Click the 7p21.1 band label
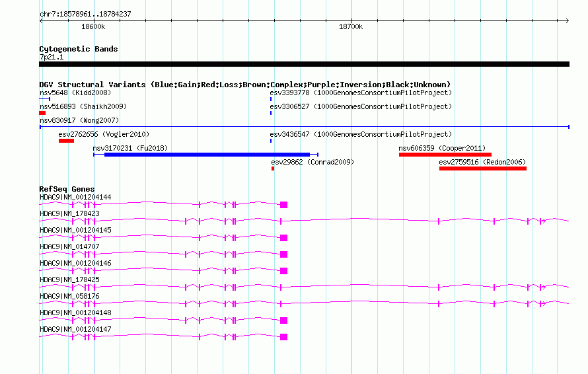Screen dimensions: 588x374 pyautogui.click(x=52, y=57)
